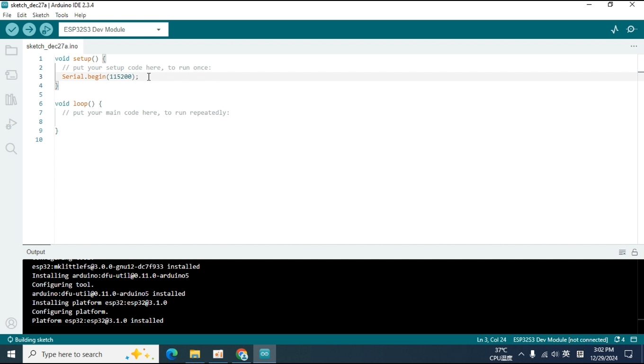Open Chrome from the taskbar
The height and width of the screenshot is (364, 644).
[241, 354]
